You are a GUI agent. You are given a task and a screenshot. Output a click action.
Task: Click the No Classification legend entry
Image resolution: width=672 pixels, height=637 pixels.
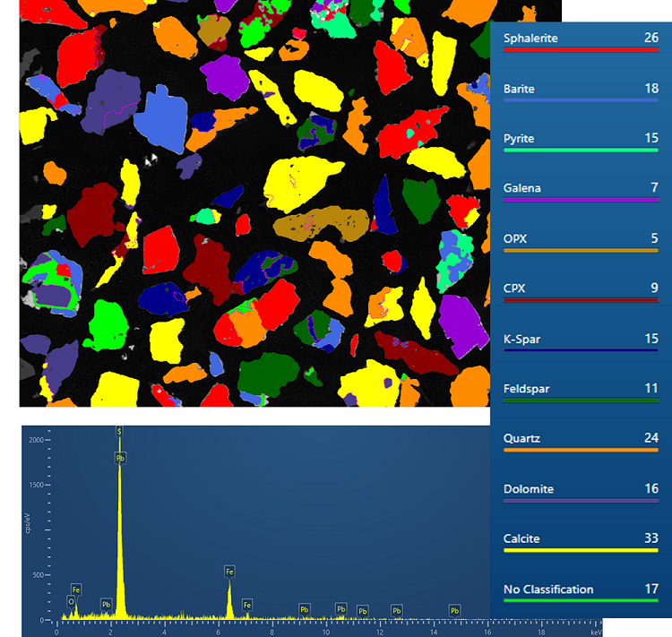[547, 589]
